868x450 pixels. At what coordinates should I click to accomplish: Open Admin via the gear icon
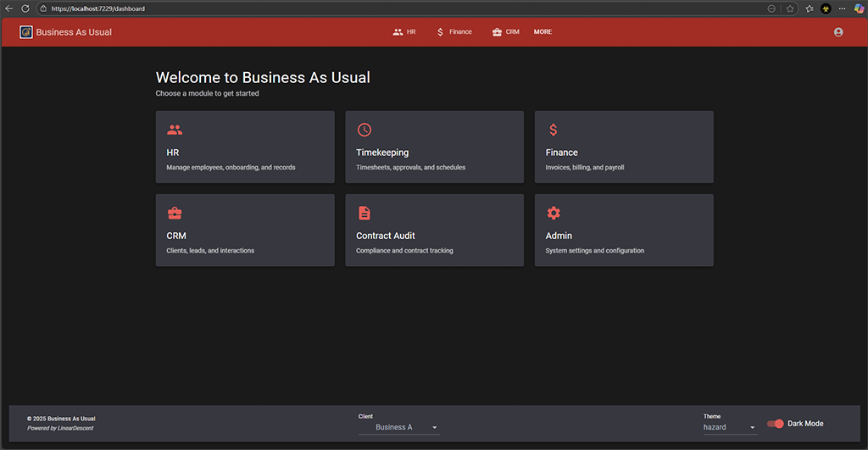[x=553, y=213]
